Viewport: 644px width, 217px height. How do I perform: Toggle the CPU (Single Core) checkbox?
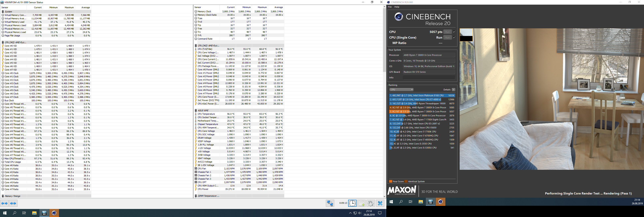[x=454, y=37]
